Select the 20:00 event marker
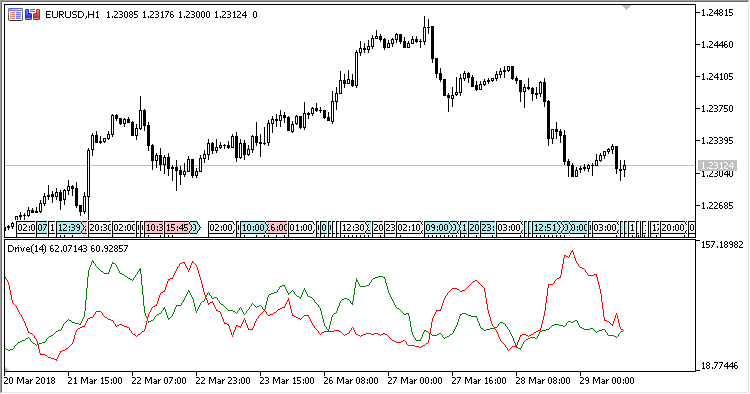This screenshot has width=750, height=394. [x=673, y=228]
